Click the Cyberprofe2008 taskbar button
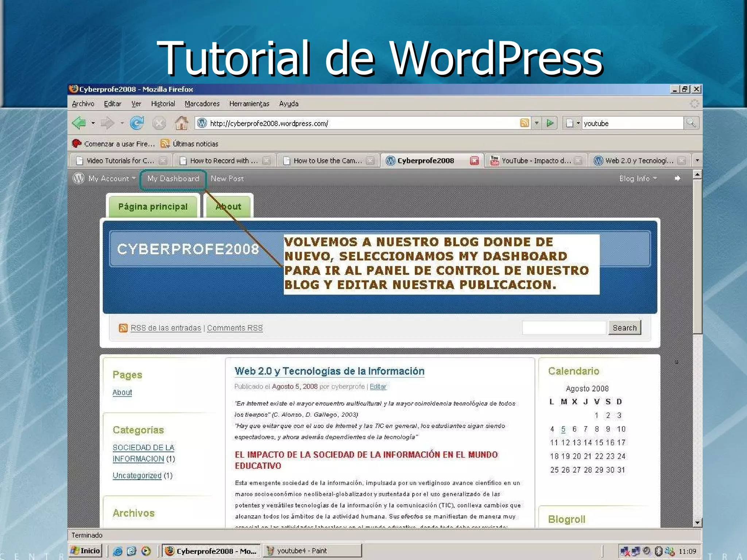This screenshot has width=747, height=560. pos(211,551)
